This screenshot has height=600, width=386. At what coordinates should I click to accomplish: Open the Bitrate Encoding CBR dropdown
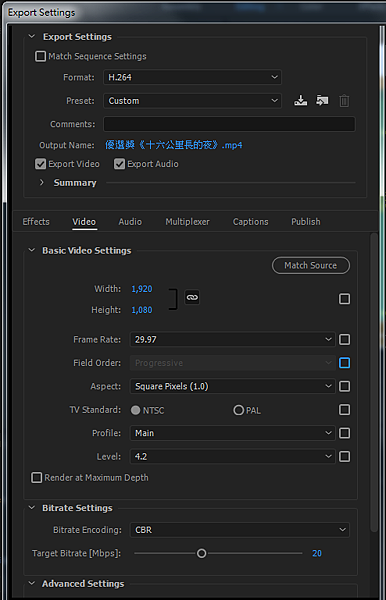[239, 530]
